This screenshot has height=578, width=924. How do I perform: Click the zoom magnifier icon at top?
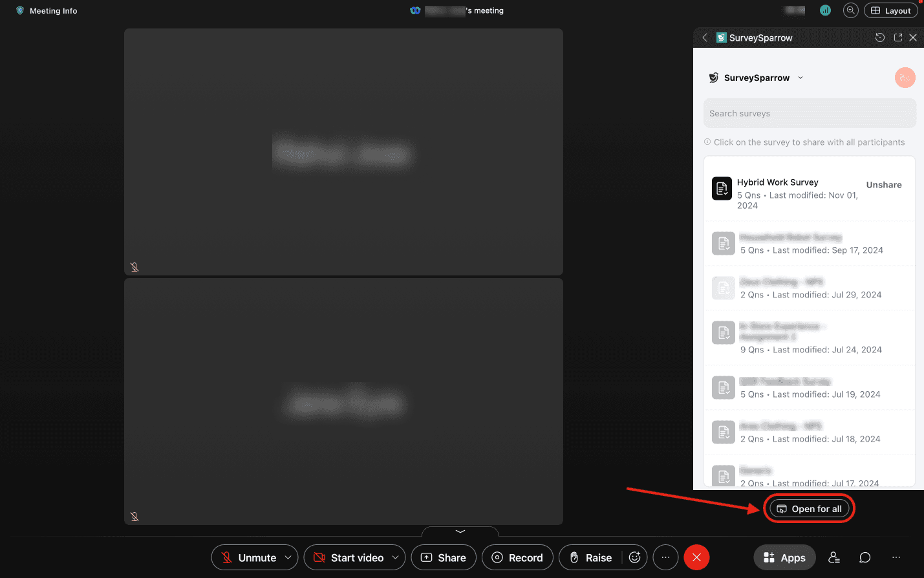[x=850, y=10]
